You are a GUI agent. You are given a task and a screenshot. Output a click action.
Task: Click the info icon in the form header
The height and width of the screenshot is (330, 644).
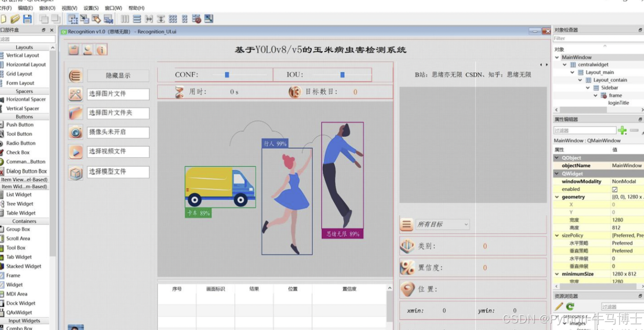(x=101, y=50)
